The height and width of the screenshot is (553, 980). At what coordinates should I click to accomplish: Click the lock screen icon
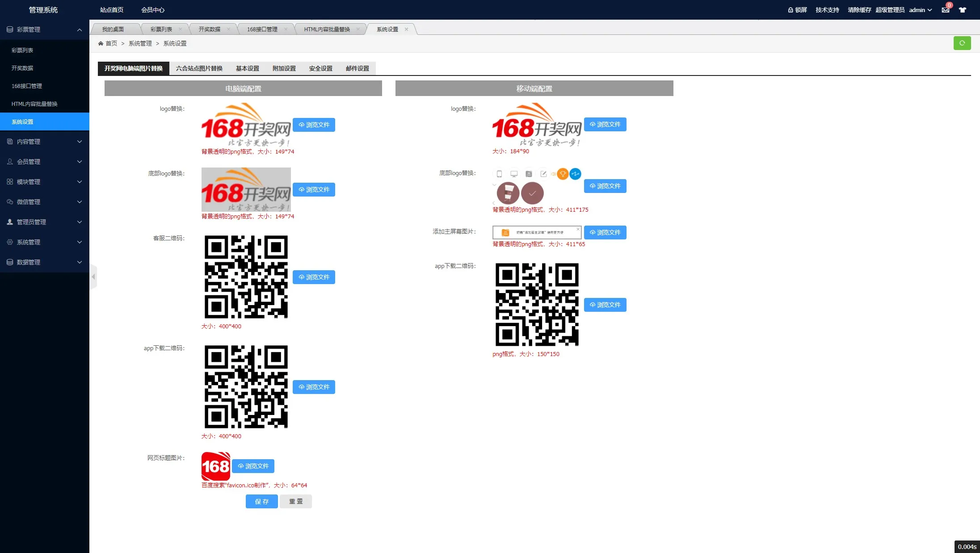[790, 10]
